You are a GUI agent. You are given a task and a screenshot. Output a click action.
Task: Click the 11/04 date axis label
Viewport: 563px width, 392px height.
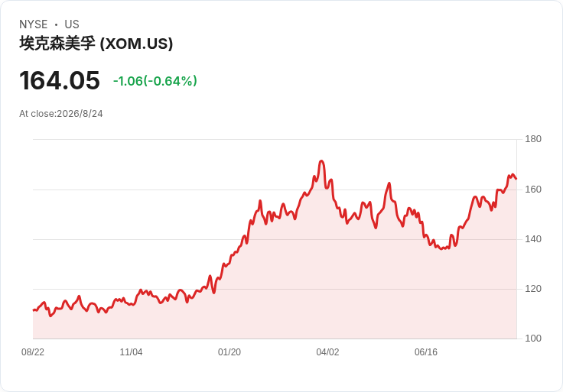131,352
